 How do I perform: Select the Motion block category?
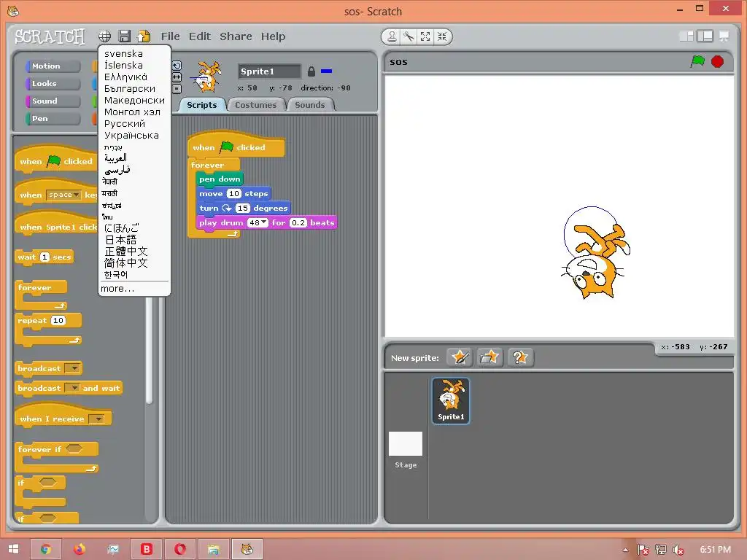point(53,66)
